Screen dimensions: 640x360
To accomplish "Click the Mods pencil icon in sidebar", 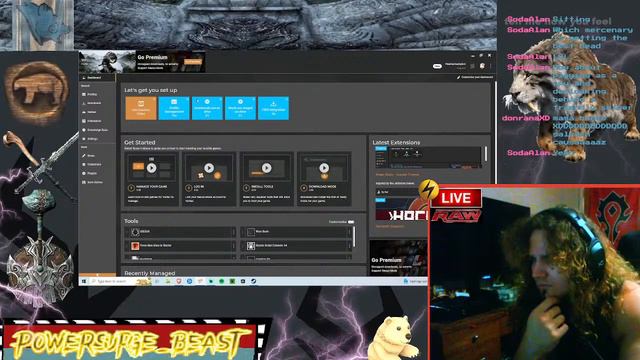I will tap(84, 156).
